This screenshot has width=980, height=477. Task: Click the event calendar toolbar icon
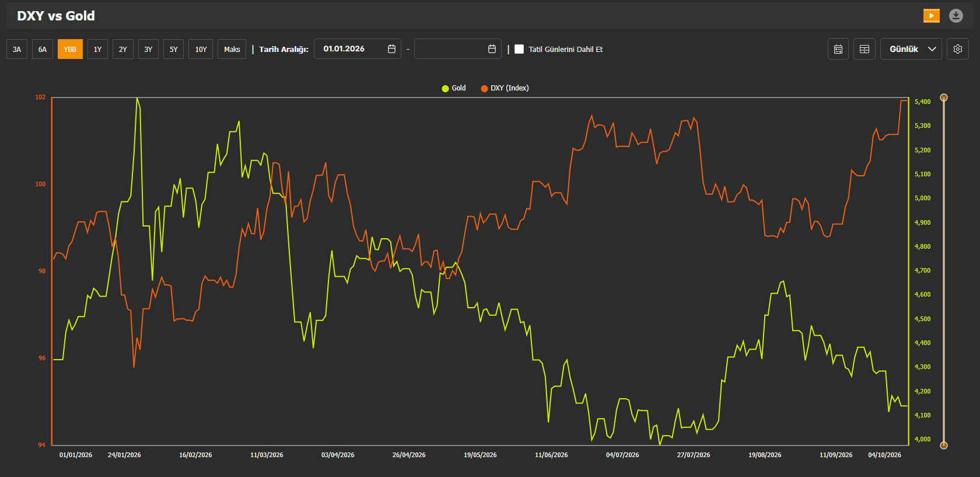coord(838,49)
